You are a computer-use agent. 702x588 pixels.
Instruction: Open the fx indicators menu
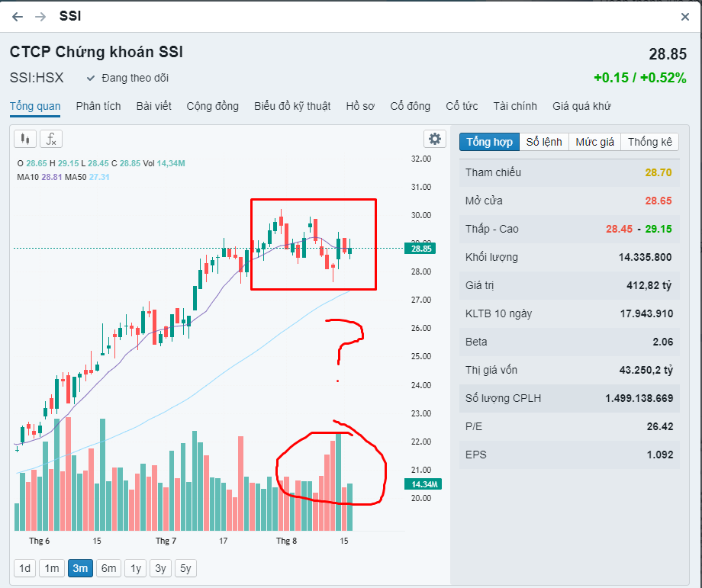click(x=51, y=139)
